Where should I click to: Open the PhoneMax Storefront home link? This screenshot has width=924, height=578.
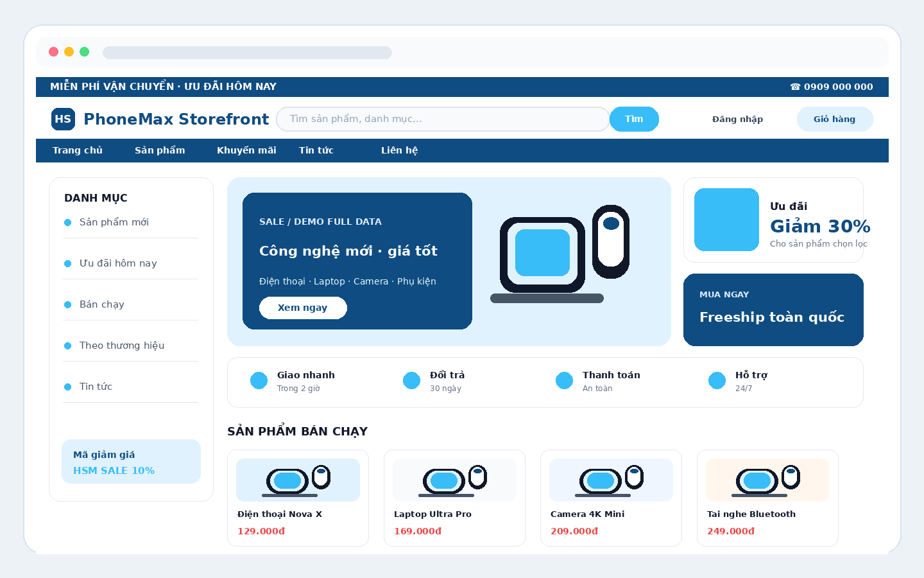176,119
